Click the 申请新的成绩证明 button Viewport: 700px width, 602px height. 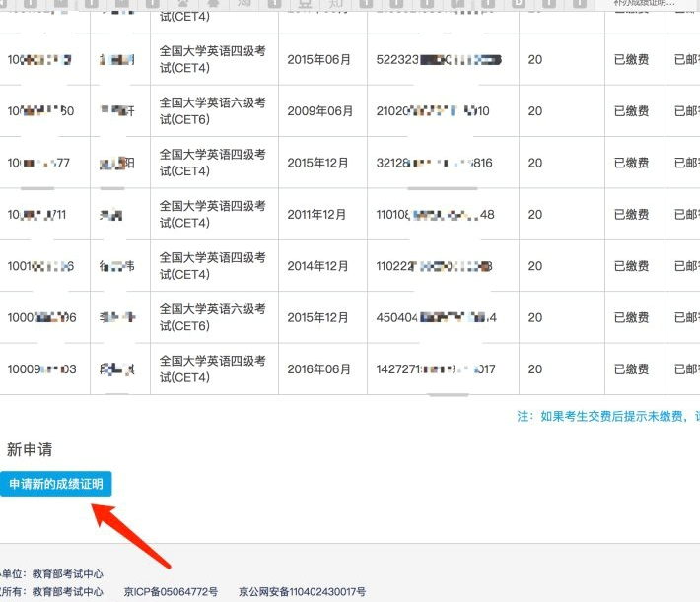(56, 484)
